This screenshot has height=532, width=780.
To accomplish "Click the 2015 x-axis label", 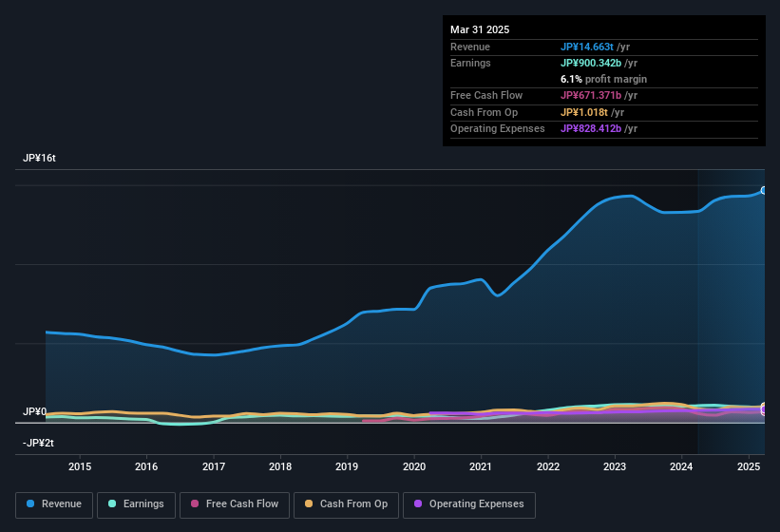I will click(x=80, y=466).
